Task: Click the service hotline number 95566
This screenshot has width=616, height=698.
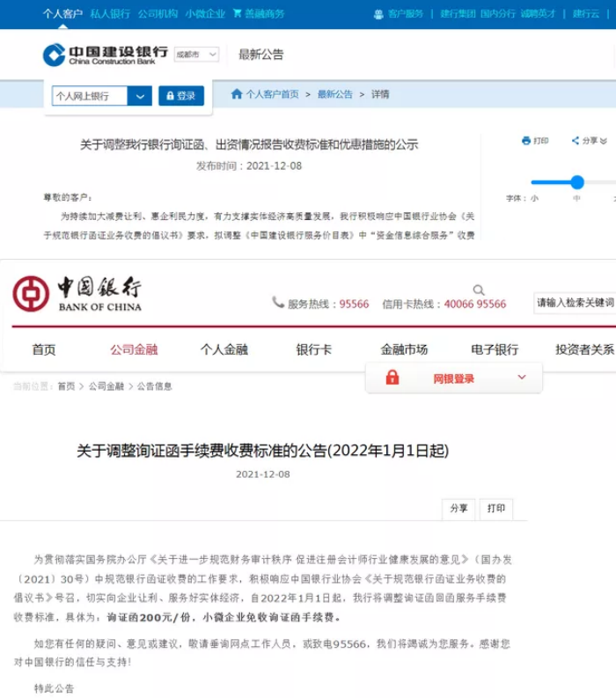Action: (x=355, y=304)
